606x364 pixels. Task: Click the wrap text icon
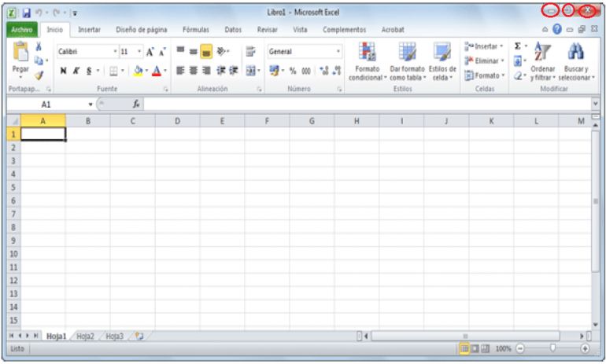[250, 51]
